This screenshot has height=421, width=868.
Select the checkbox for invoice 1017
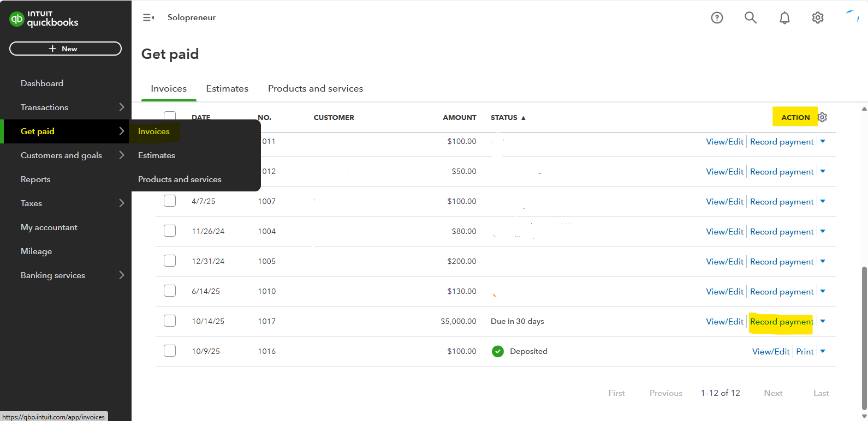[x=170, y=321]
